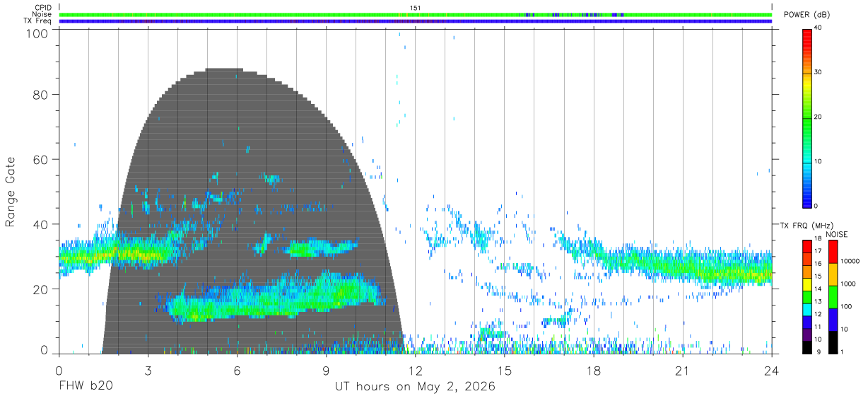
Task: Click UT hour tick '18' on the x-axis
Action: (x=594, y=371)
